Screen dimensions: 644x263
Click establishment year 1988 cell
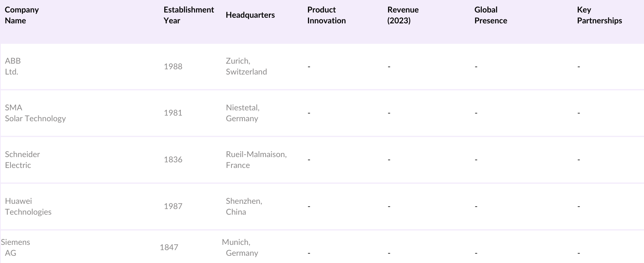coord(173,66)
